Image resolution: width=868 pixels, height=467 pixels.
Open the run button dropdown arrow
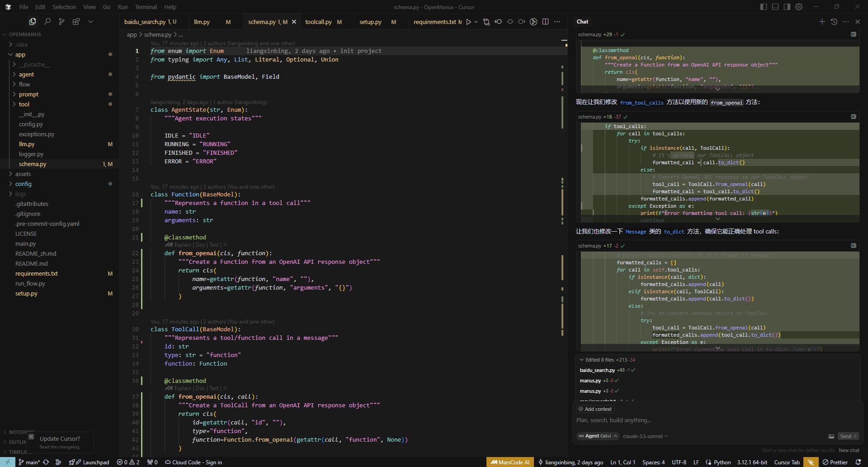point(476,22)
